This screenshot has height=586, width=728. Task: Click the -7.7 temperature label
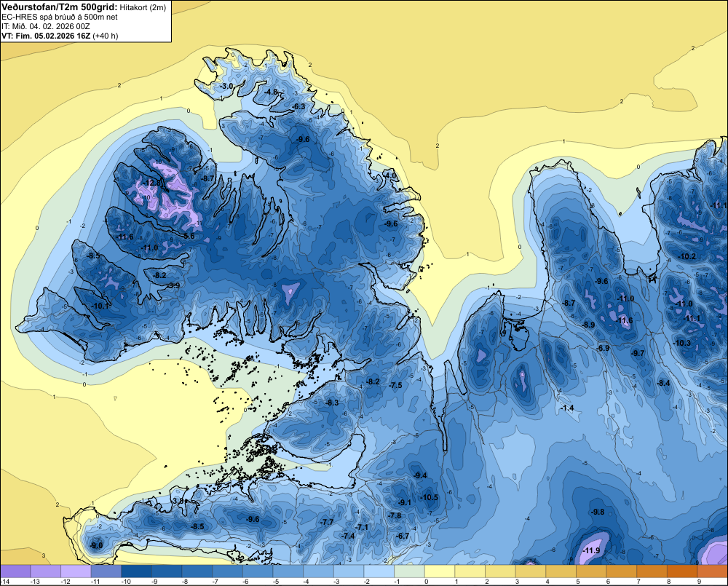pos(327,522)
